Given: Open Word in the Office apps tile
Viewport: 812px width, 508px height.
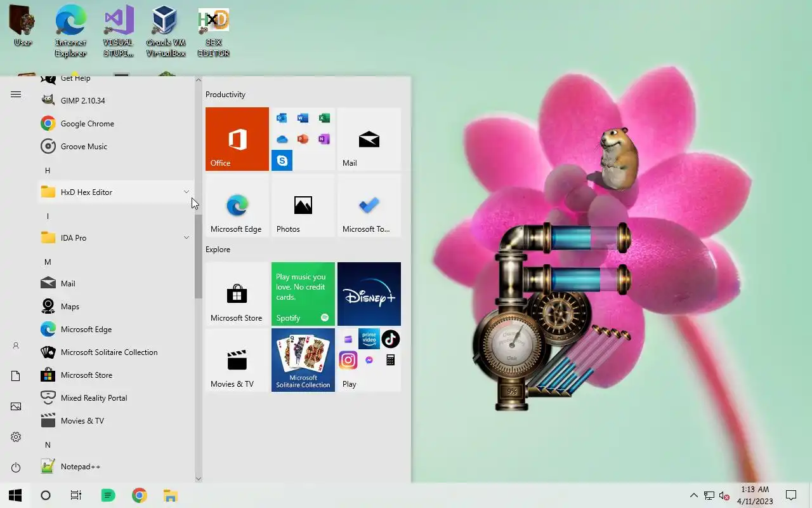Looking at the screenshot, I should pyautogui.click(x=303, y=118).
